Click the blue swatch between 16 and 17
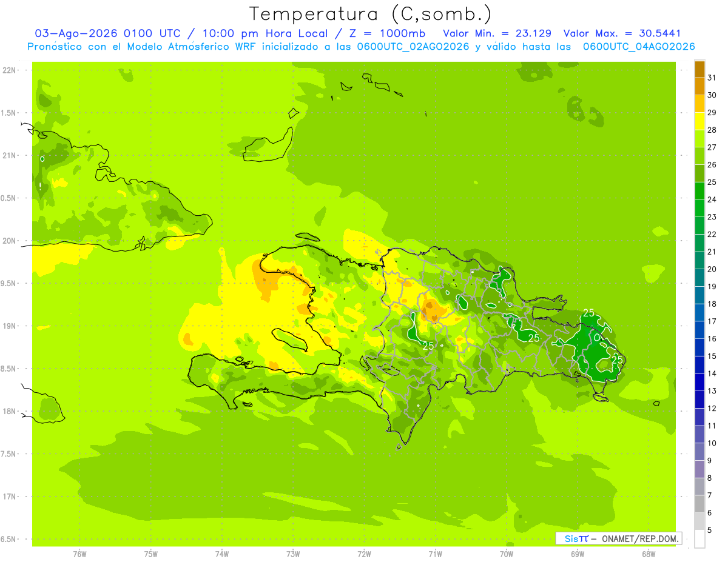Screen dimensions: 728x562 [x=699, y=330]
